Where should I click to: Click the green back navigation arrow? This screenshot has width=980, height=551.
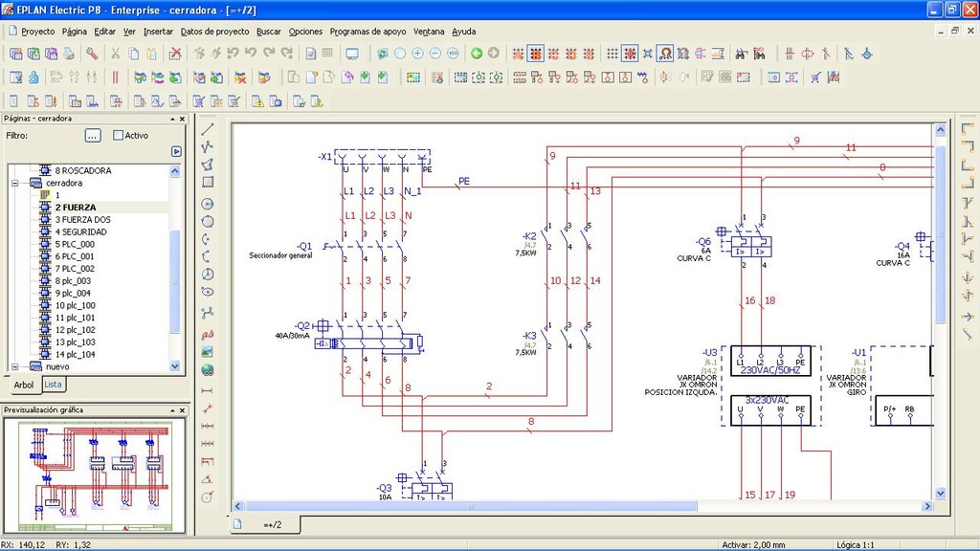tap(477, 54)
